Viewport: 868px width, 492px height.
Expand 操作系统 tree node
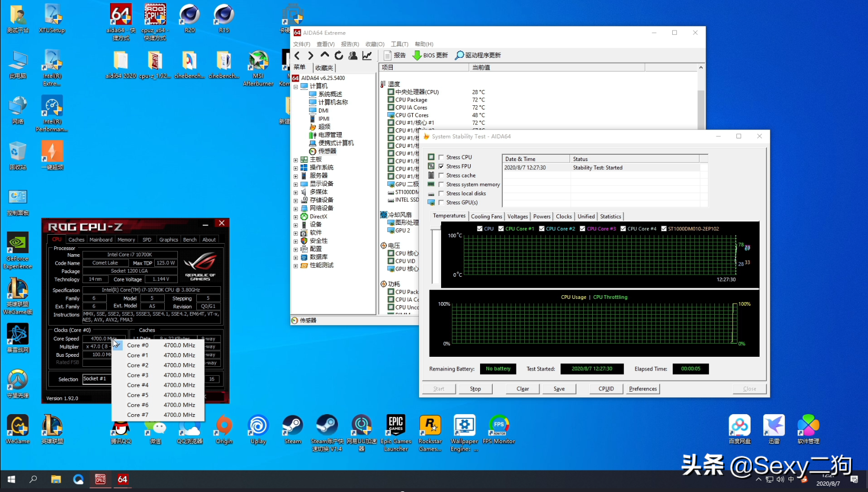point(296,168)
